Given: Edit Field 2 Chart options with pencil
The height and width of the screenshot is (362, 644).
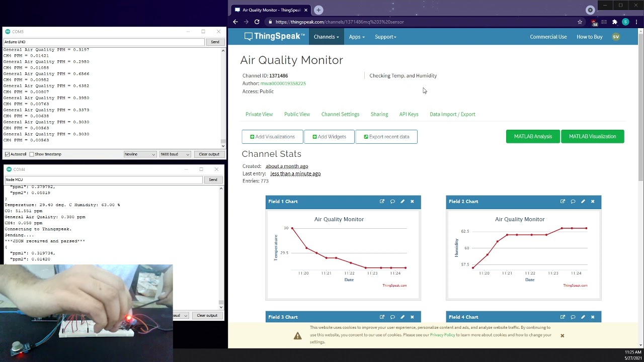Looking at the screenshot, I should click(x=583, y=202).
